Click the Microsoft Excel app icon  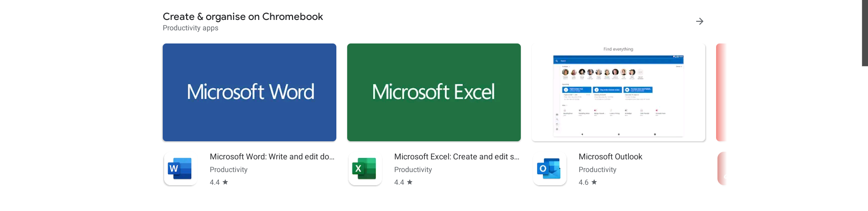click(x=365, y=169)
